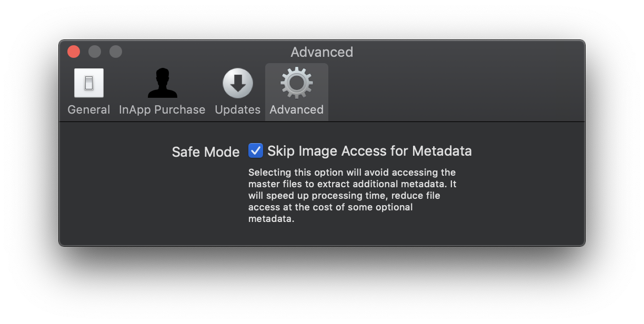Select the InApp Purchase person silhouette icon

pyautogui.click(x=162, y=83)
